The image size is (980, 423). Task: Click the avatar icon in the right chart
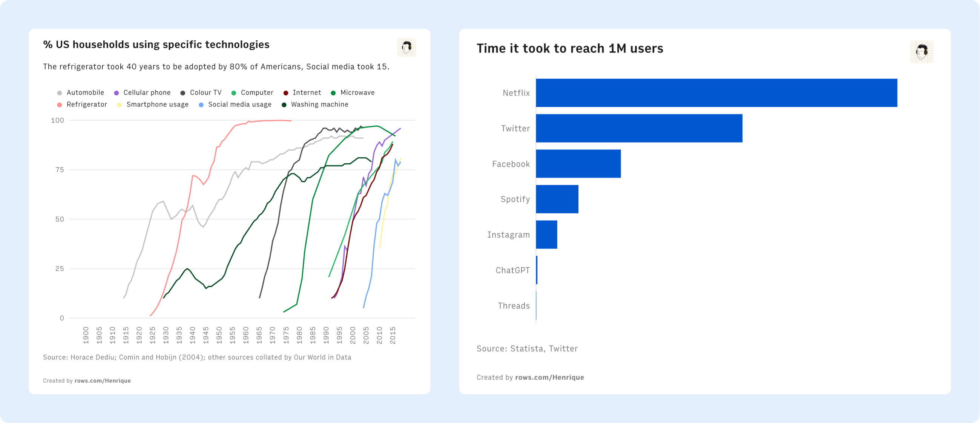click(921, 52)
